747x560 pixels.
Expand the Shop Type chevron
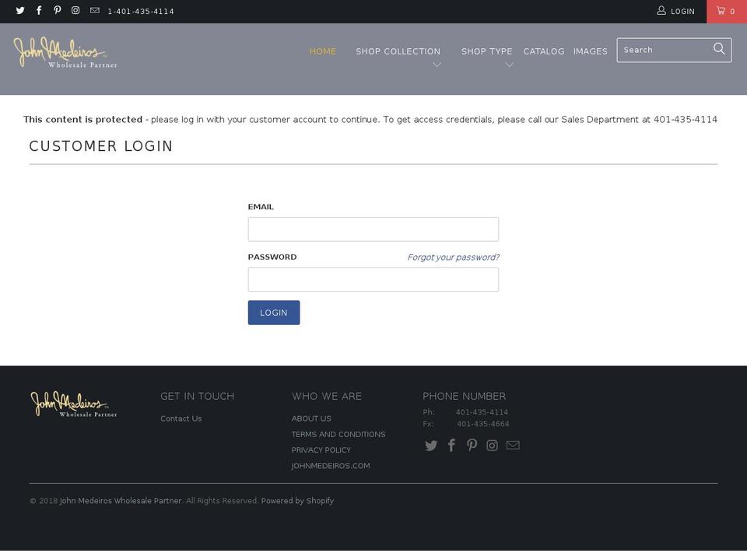pyautogui.click(x=509, y=65)
